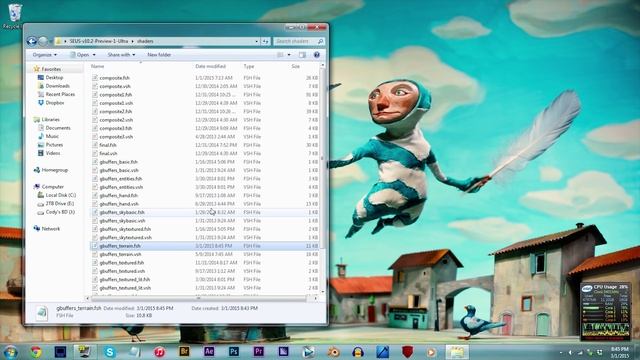Sort files by Date modified column header
Viewport: 640px width, 360px height.
(210, 66)
